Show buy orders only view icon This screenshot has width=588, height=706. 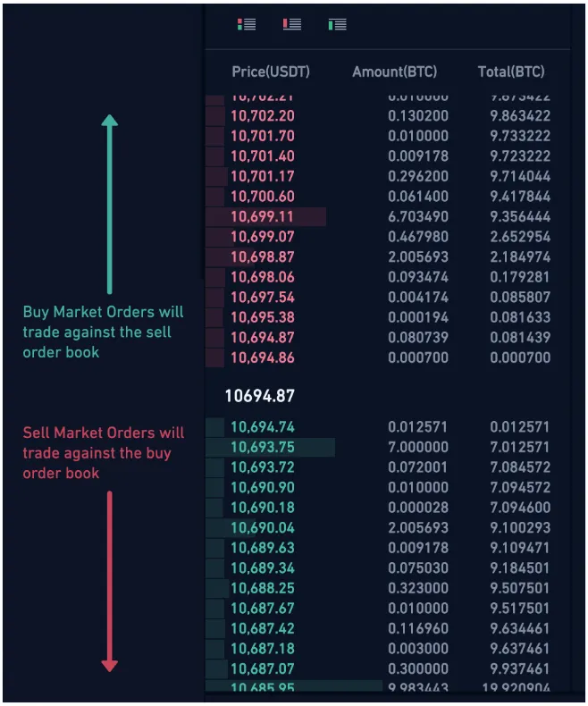coord(337,24)
